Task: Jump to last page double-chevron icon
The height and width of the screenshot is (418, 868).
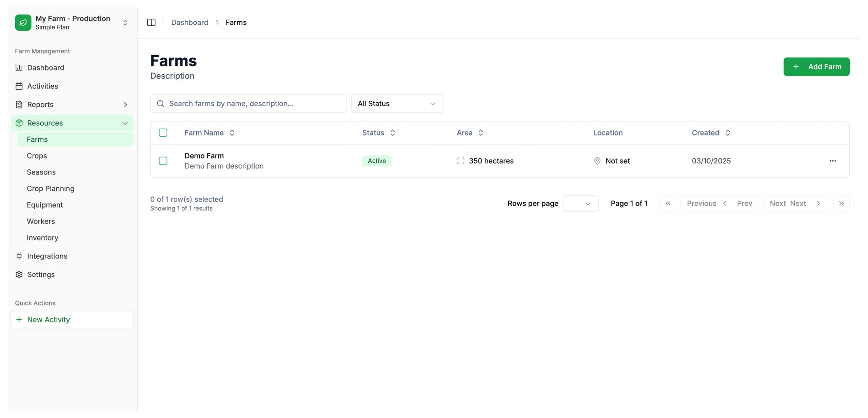Action: tap(841, 203)
